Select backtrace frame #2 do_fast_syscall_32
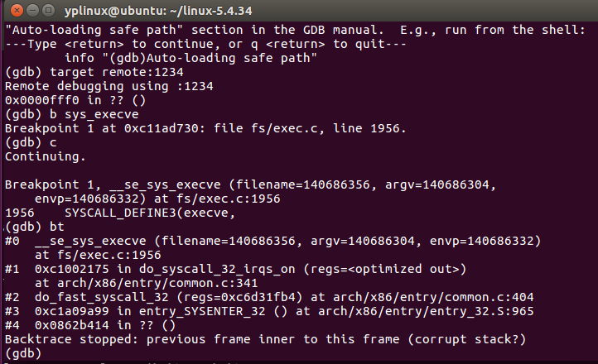The width and height of the screenshot is (598, 364). 269,297
